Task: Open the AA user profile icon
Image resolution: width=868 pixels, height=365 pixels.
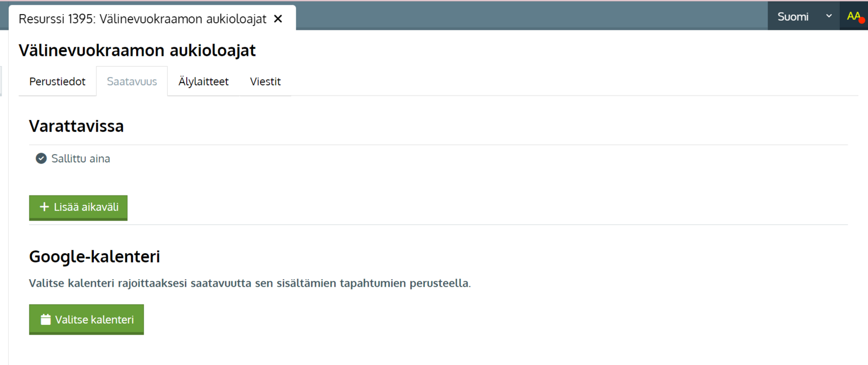Action: point(852,16)
